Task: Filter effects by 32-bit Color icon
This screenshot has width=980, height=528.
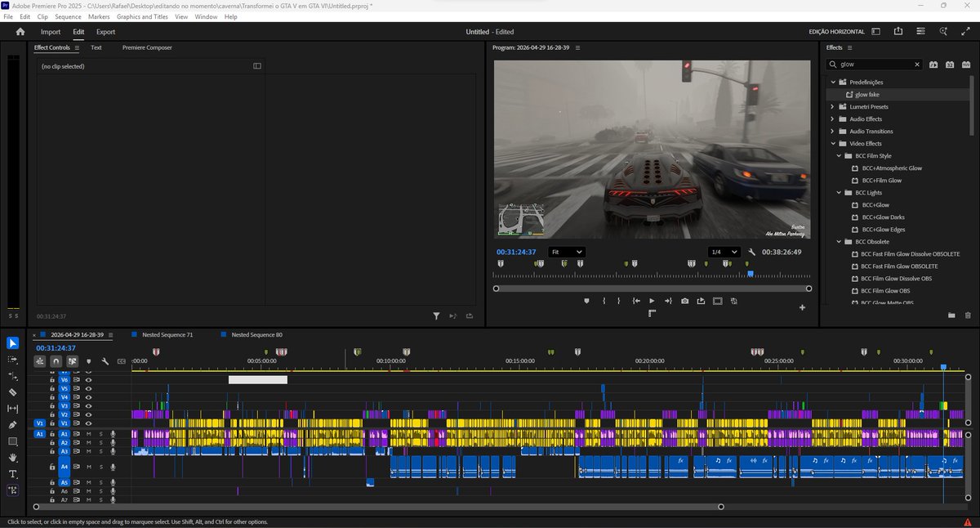Action: 950,64
